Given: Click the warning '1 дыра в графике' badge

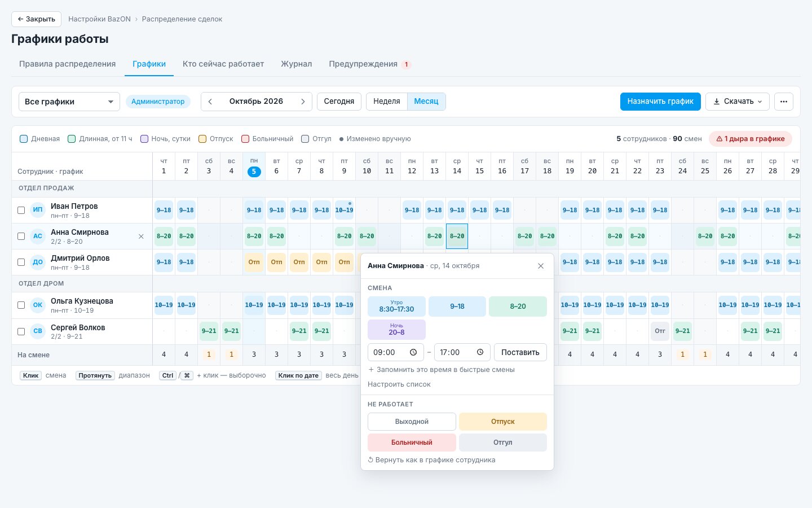Looking at the screenshot, I should tap(751, 139).
